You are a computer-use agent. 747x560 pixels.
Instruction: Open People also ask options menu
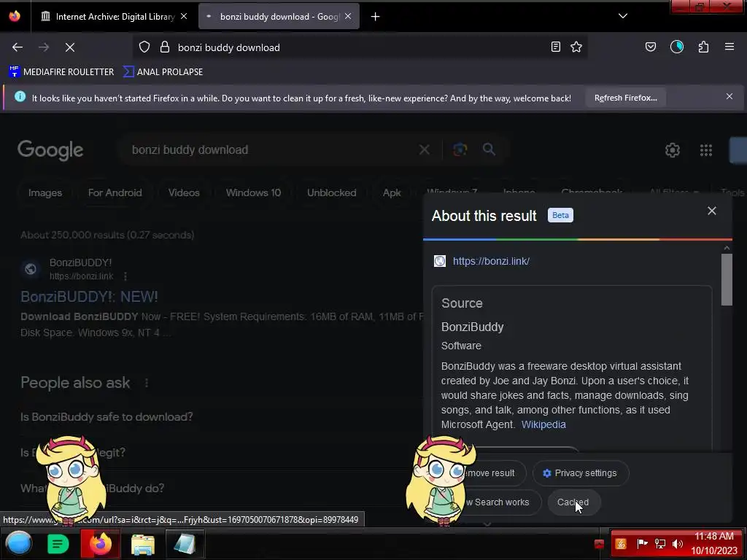pyautogui.click(x=147, y=383)
